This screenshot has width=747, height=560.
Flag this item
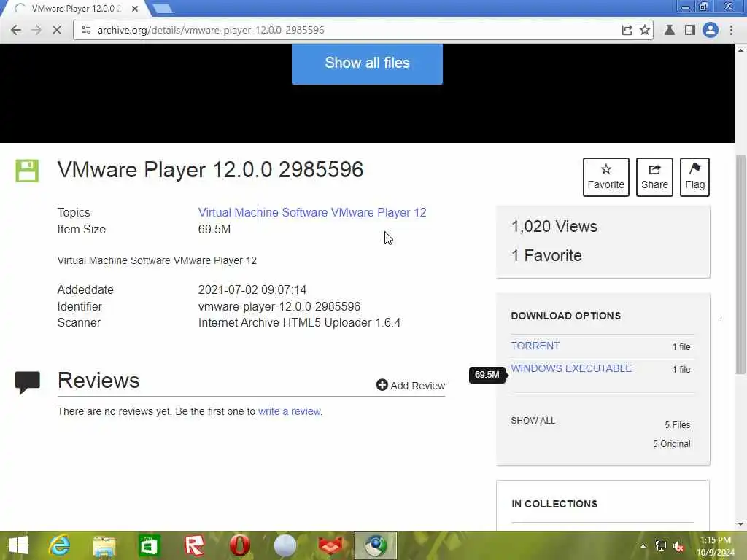[694, 177]
